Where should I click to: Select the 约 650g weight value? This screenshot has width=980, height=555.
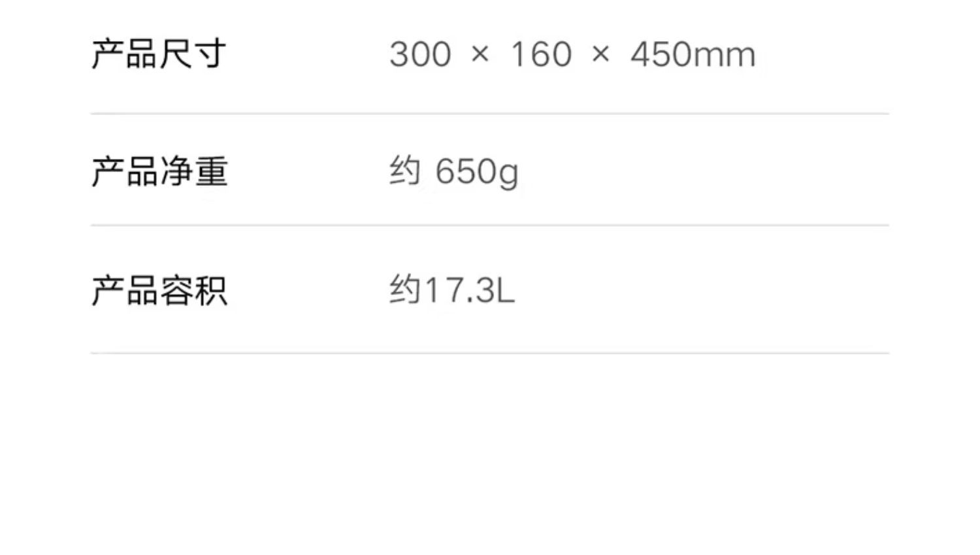click(454, 172)
